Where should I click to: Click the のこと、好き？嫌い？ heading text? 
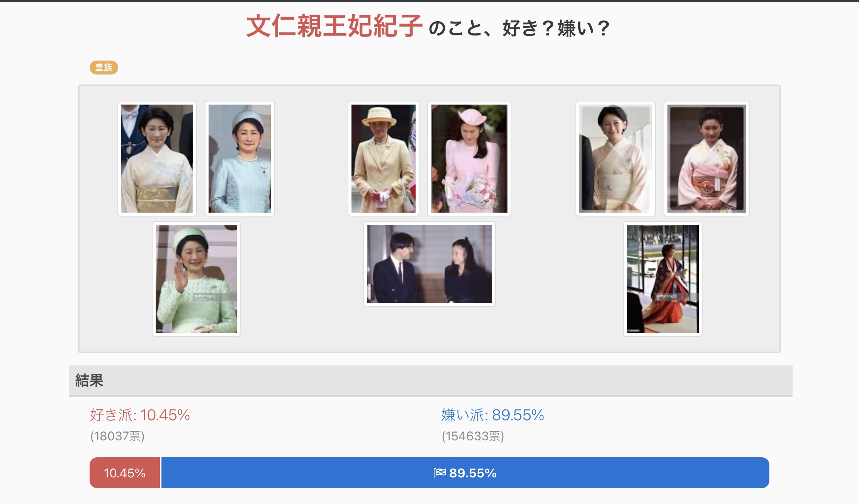pos(519,29)
